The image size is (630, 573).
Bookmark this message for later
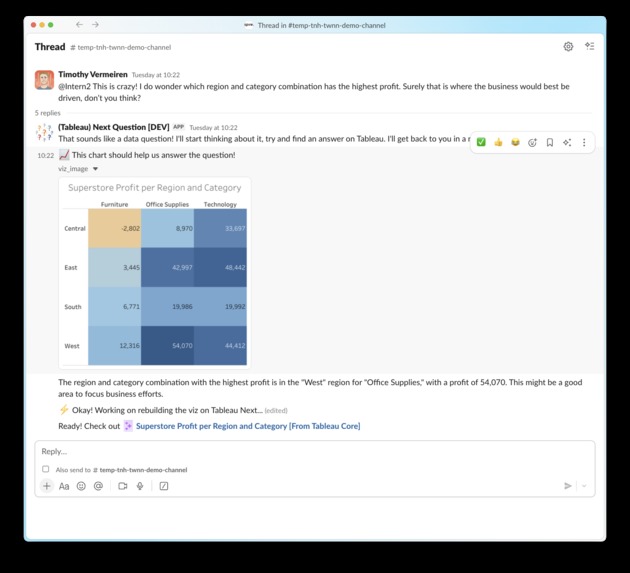tap(550, 142)
